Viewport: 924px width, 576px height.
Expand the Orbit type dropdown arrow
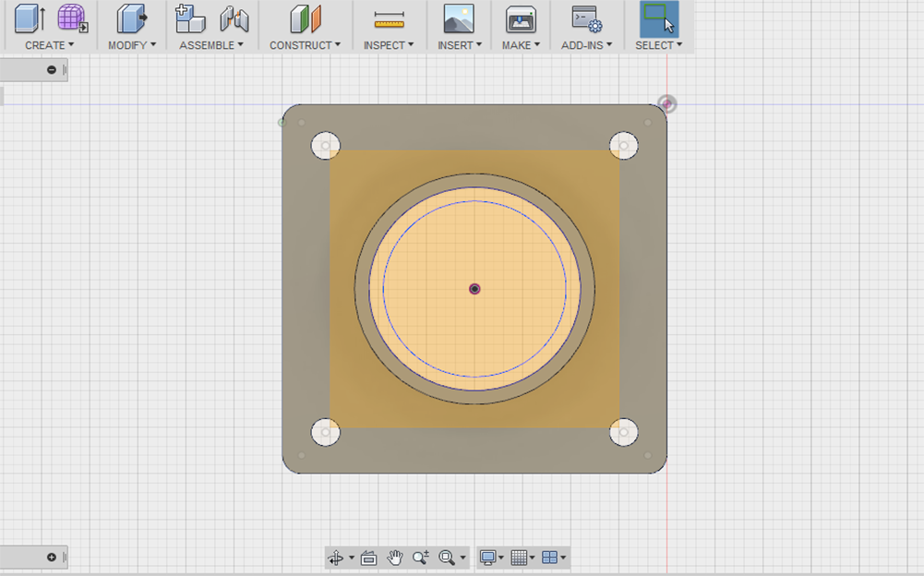(351, 558)
